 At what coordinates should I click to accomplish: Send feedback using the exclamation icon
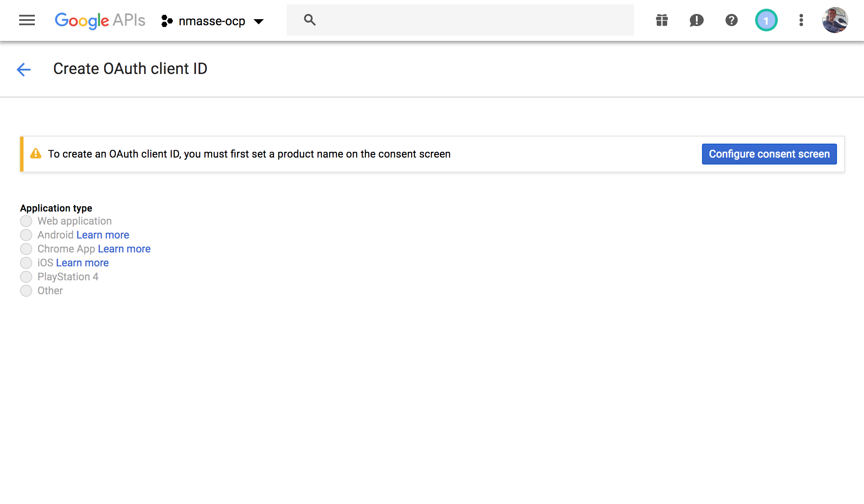pyautogui.click(x=696, y=20)
